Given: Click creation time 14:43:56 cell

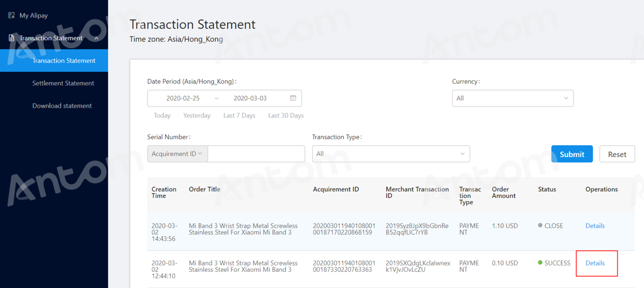Looking at the screenshot, I should [164, 232].
